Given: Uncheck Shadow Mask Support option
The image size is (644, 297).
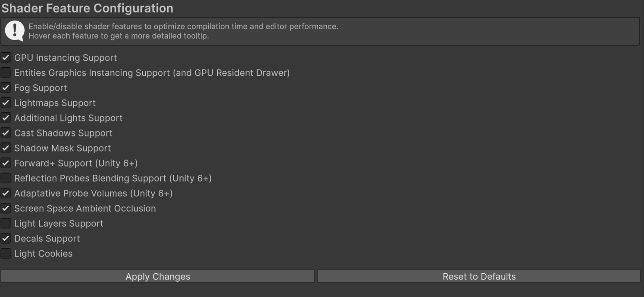Looking at the screenshot, I should [x=6, y=148].
